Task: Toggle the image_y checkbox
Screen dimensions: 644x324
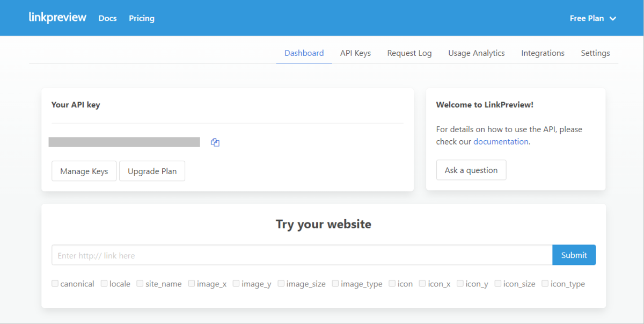Action: [236, 283]
